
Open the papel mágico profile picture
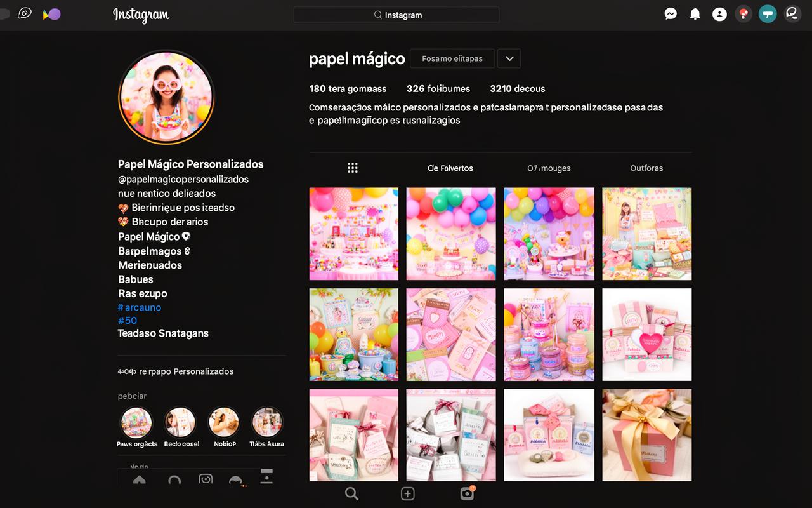(x=166, y=97)
